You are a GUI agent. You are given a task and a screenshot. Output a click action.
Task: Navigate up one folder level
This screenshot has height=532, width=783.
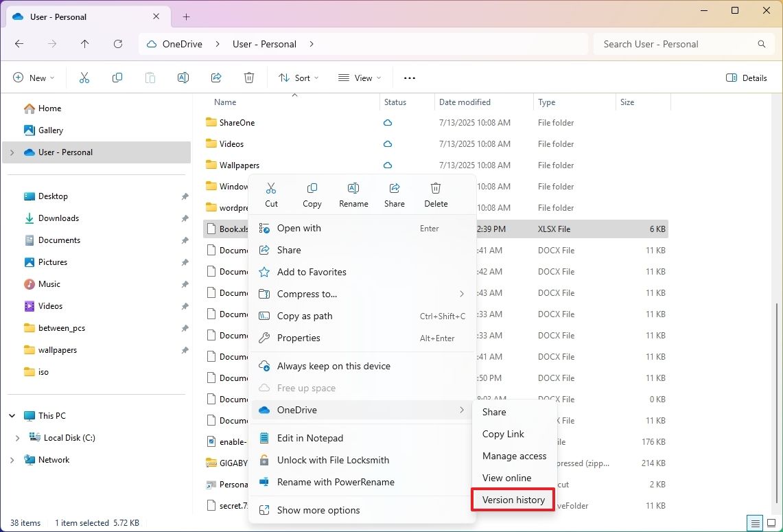tap(84, 43)
